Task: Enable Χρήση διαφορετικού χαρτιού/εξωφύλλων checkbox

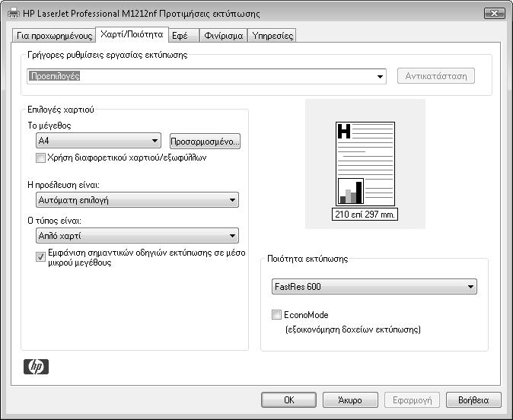Action: (x=40, y=158)
